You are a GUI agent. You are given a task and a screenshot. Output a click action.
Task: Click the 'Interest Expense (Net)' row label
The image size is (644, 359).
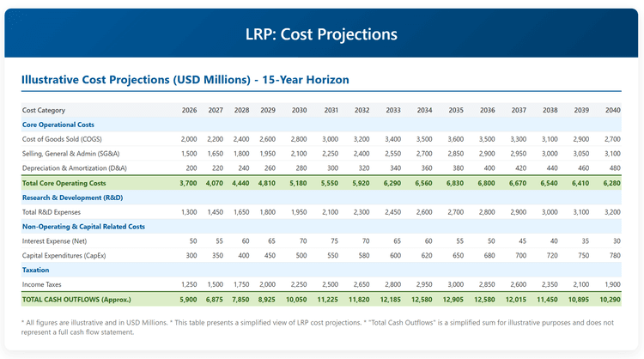(x=54, y=241)
